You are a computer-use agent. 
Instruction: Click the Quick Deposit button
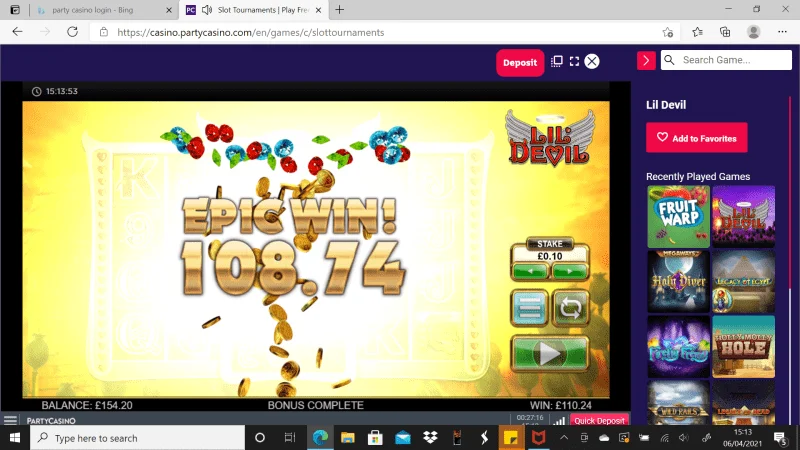[x=599, y=420]
